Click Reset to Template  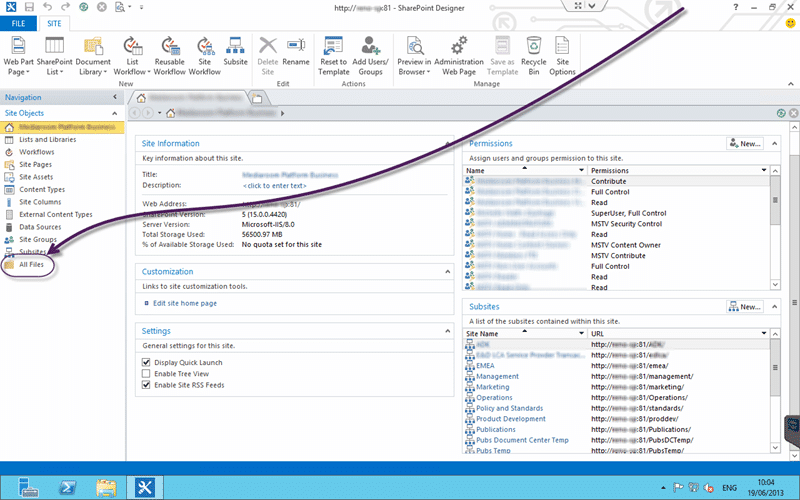click(333, 56)
